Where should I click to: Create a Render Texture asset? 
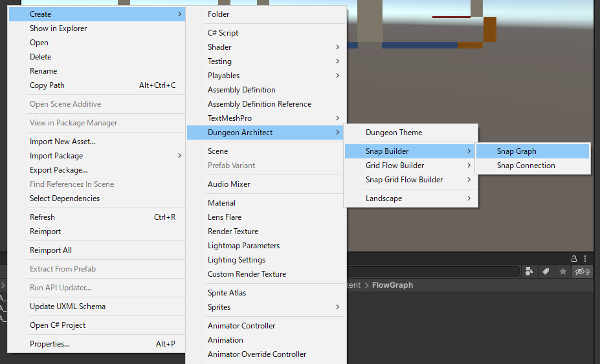(265, 231)
